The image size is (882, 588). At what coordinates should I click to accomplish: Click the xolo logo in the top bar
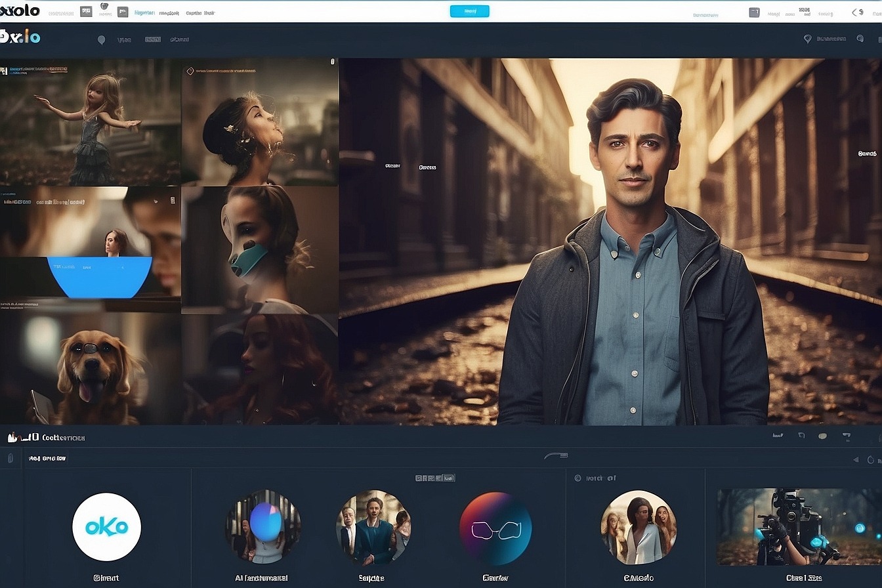[20, 10]
